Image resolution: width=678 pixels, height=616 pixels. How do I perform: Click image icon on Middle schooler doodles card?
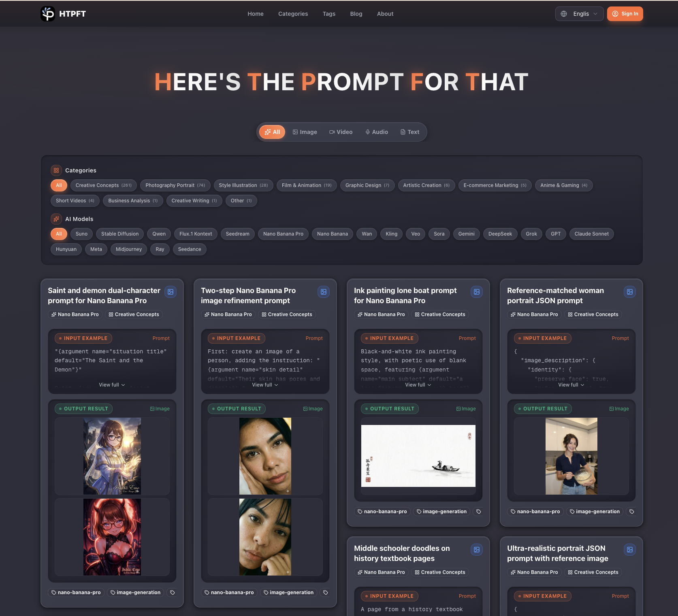(x=477, y=550)
